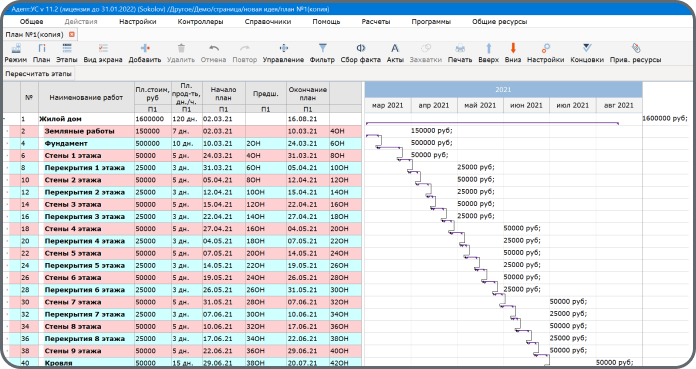Open the Режим mode tool

(x=16, y=53)
